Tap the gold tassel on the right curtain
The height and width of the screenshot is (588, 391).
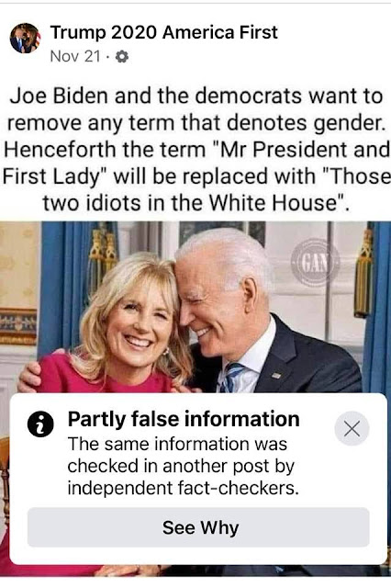pos(363,274)
